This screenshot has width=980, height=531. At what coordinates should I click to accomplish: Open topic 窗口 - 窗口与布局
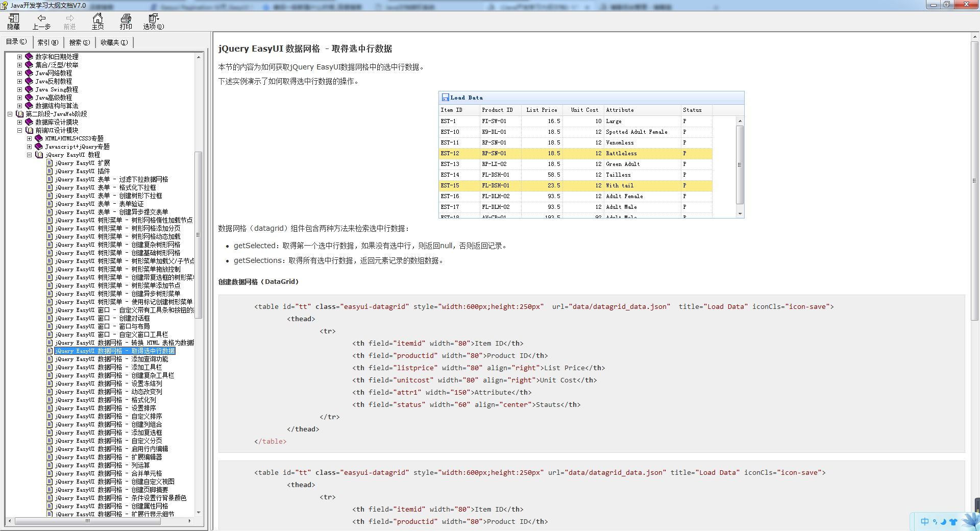102,326
